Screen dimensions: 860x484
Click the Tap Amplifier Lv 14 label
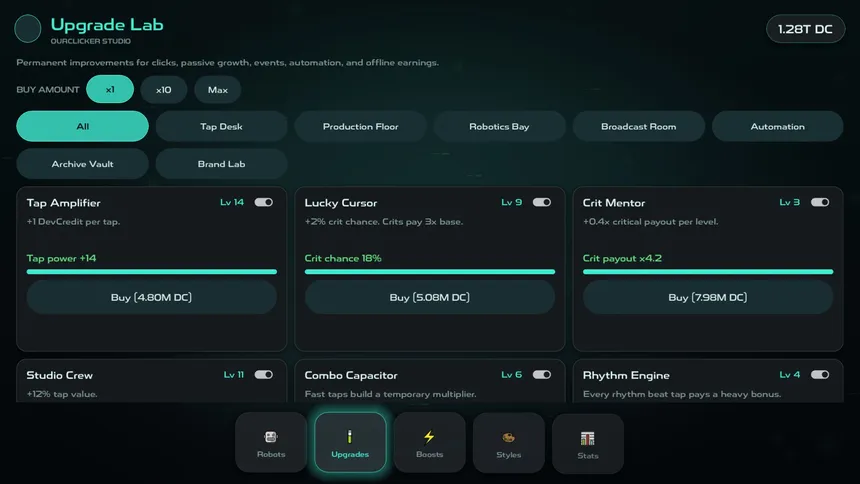(x=231, y=202)
